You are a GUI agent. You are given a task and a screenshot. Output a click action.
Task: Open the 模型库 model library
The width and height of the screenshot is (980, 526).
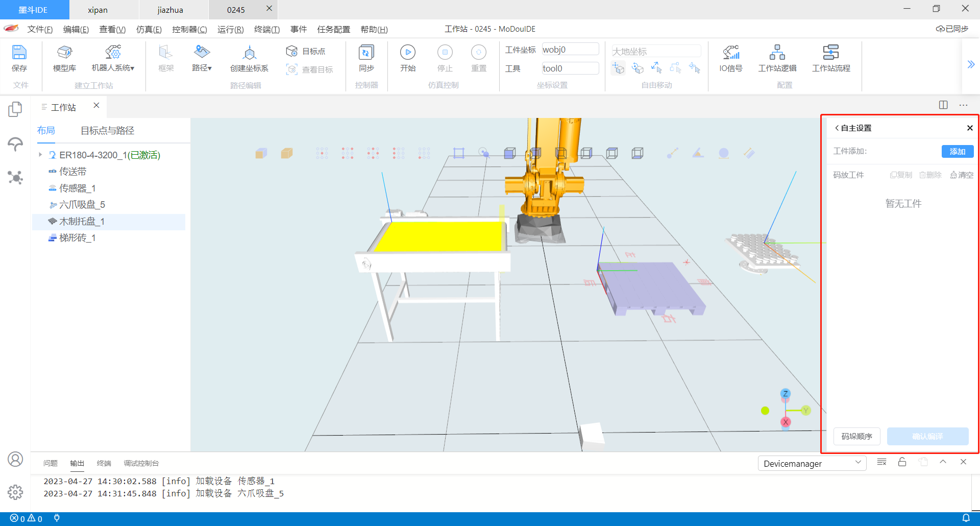click(64, 58)
